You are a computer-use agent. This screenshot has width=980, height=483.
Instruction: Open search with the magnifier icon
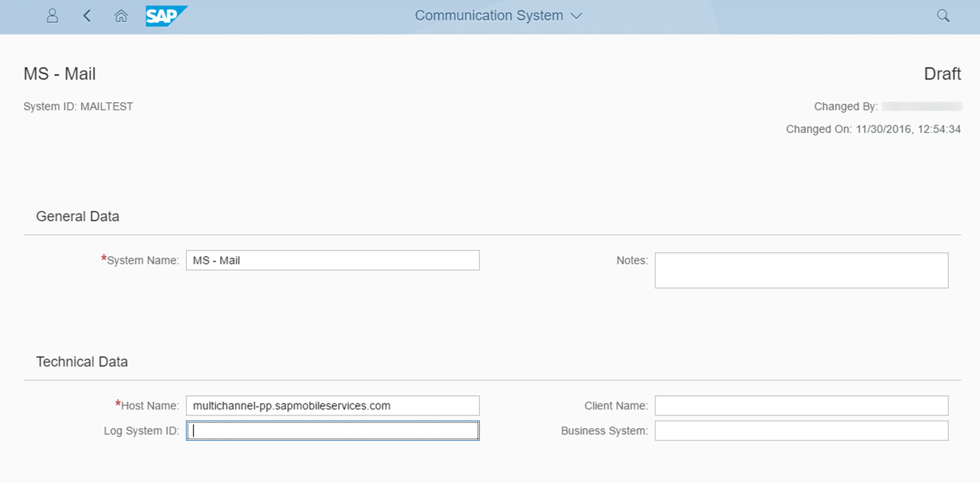click(x=943, y=16)
